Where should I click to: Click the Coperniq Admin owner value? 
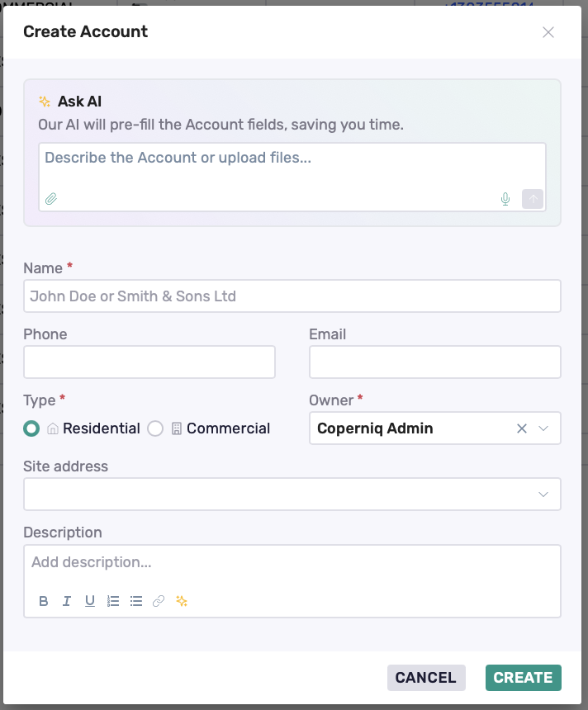pyautogui.click(x=375, y=428)
